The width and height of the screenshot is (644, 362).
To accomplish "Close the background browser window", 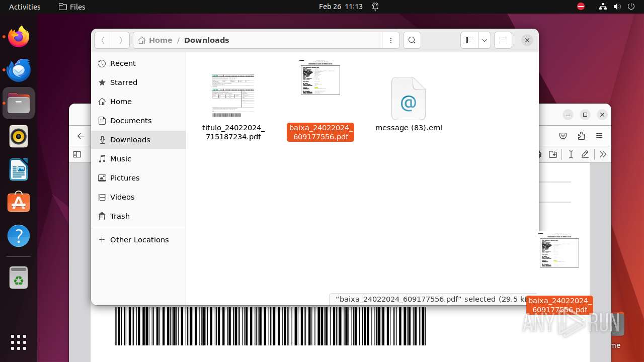I will pyautogui.click(x=602, y=115).
